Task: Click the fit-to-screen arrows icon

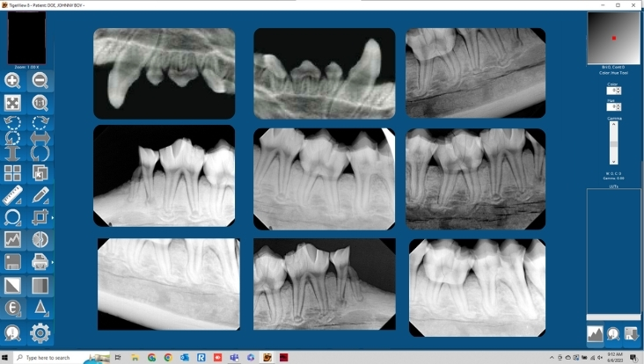Action: tap(12, 103)
